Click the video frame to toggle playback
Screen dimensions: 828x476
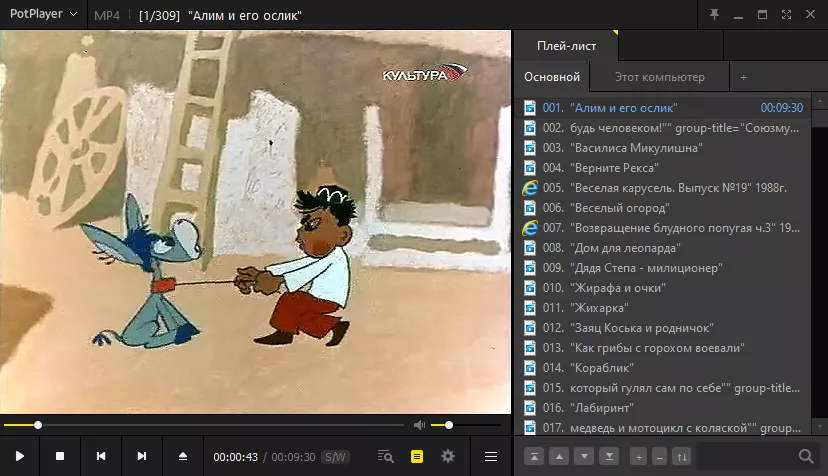click(x=255, y=222)
